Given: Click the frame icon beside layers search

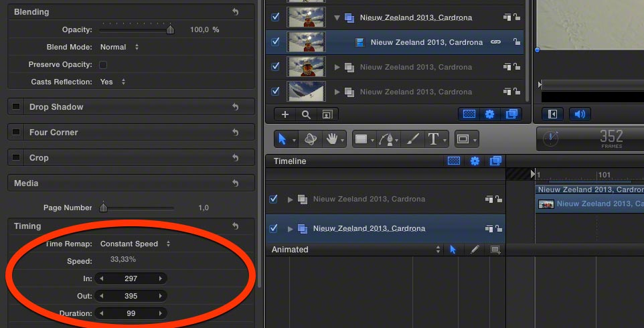Looking at the screenshot, I should (x=327, y=114).
